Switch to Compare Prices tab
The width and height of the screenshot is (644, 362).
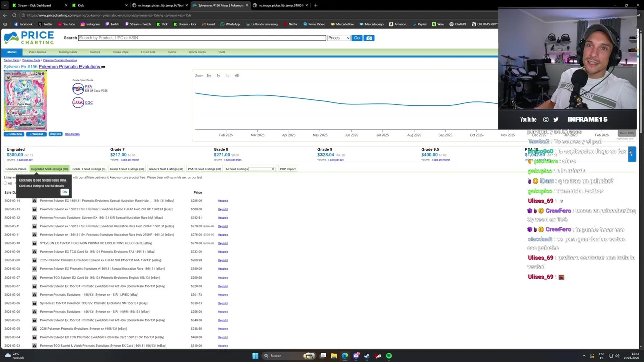(16, 169)
